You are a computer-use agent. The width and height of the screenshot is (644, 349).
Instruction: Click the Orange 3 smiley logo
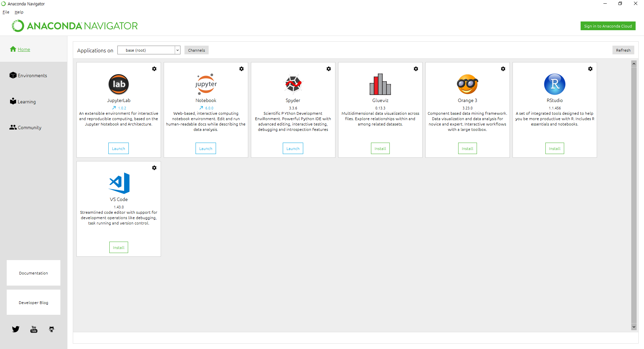click(x=468, y=84)
